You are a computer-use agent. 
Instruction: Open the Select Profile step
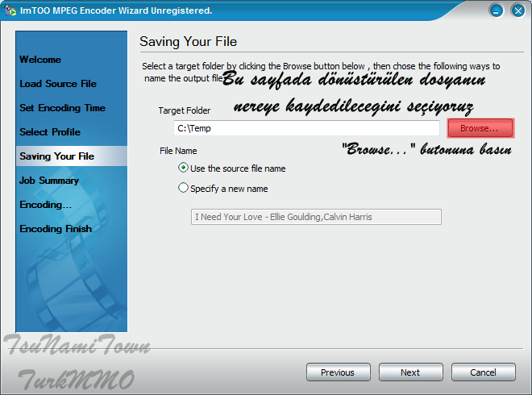pos(50,132)
